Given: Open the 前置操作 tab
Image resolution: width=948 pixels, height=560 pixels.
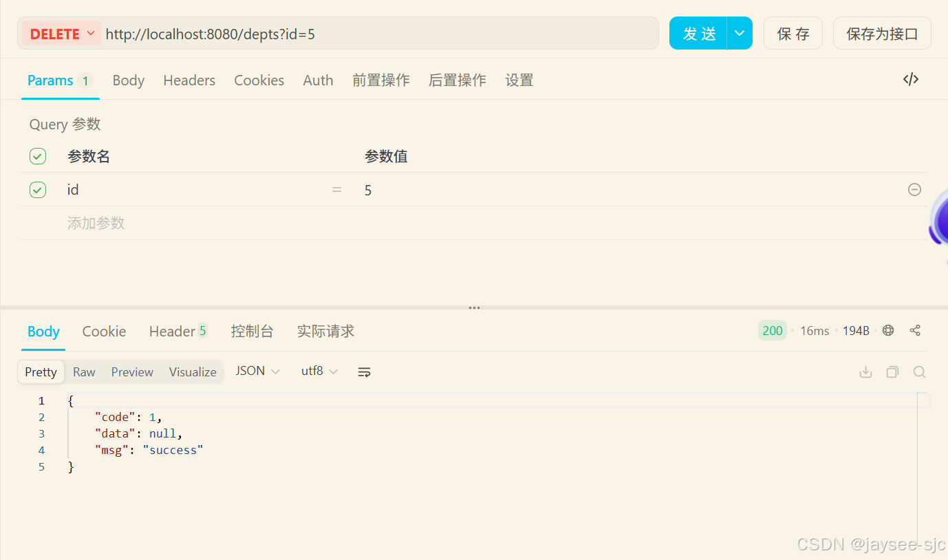Looking at the screenshot, I should (x=381, y=80).
